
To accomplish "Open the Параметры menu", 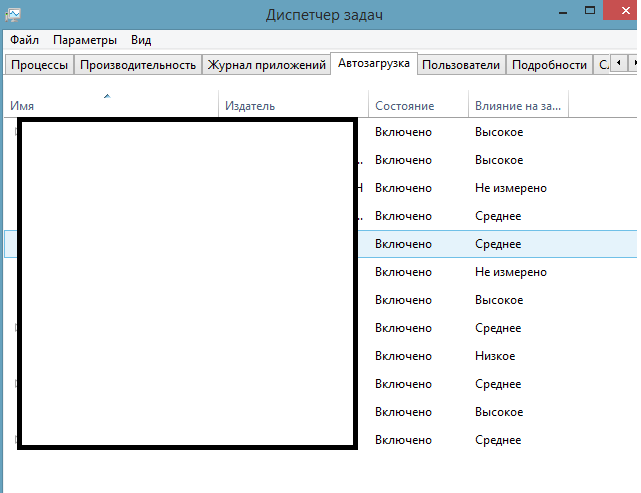I will (85, 40).
